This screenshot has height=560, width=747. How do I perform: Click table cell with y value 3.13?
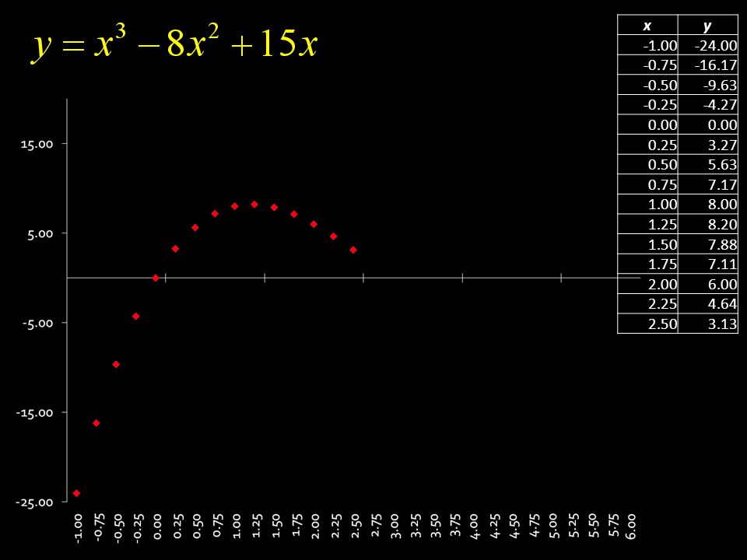[707, 324]
